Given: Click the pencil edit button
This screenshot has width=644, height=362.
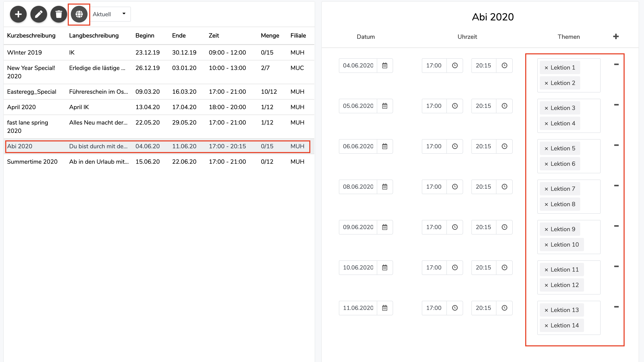Looking at the screenshot, I should 39,14.
